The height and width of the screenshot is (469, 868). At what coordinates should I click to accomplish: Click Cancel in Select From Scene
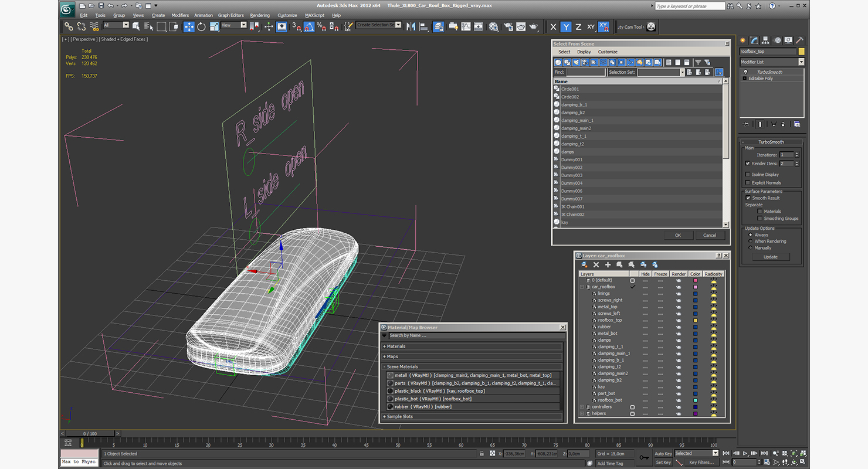coord(710,235)
